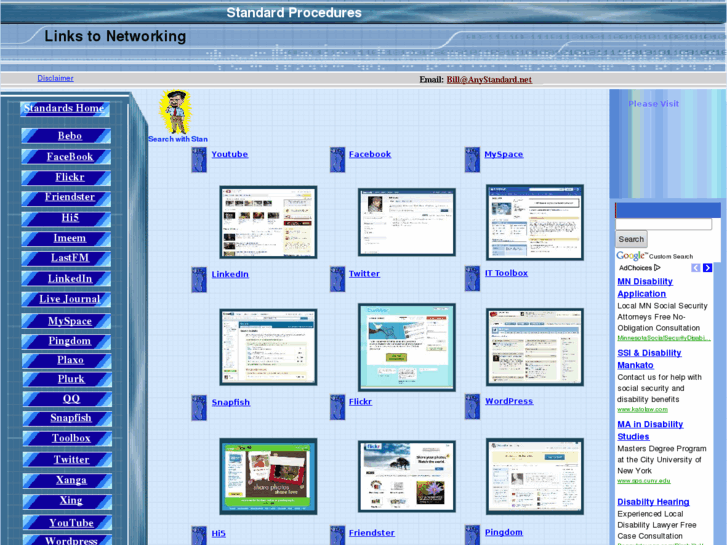The width and height of the screenshot is (727, 545).
Task: Click the bullet icon beside MySpace link
Action: 472,160
